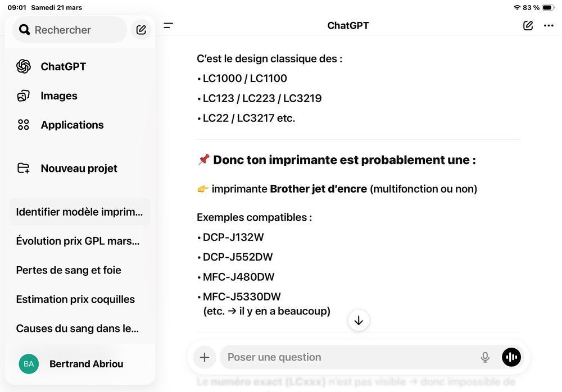This screenshot has height=392, width=562.
Task: Open the 'Estimation prix coquilles' chat
Action: 80,299
